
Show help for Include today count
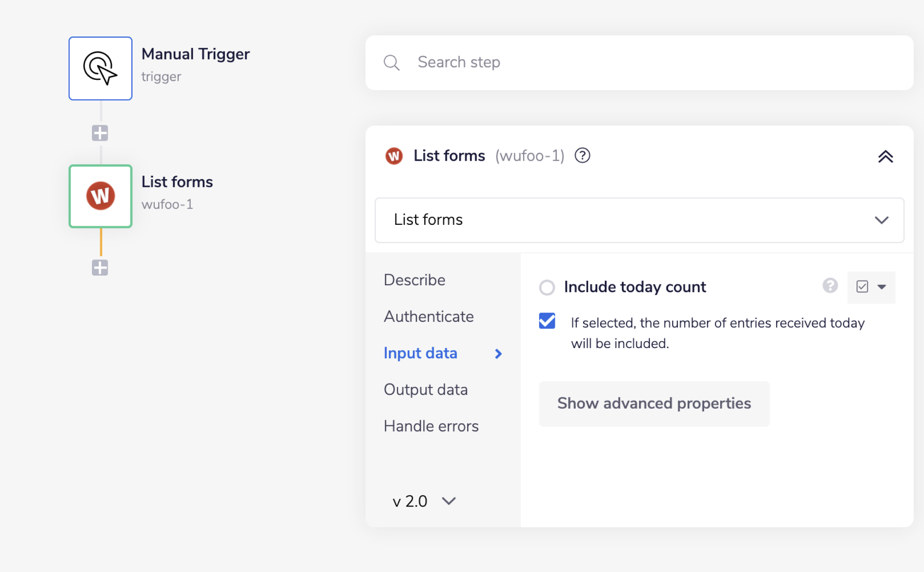830,286
